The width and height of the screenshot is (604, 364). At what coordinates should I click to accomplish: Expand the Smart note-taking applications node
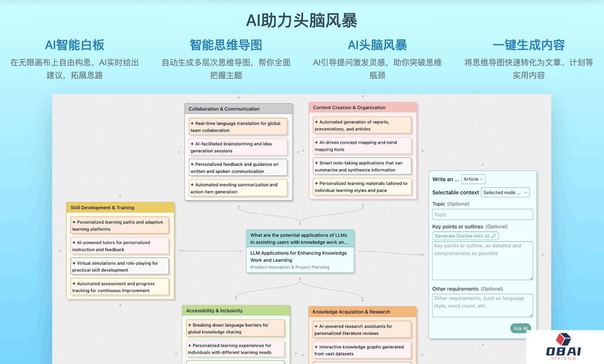tap(316, 163)
